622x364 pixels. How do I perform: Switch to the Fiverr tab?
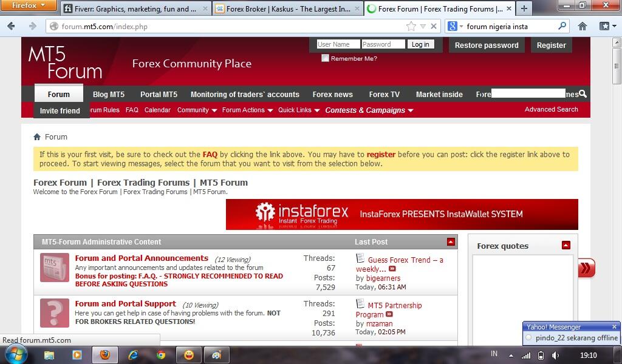(x=136, y=8)
